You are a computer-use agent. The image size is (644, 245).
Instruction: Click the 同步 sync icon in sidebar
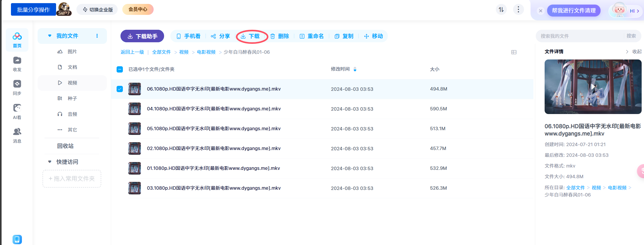tap(17, 84)
